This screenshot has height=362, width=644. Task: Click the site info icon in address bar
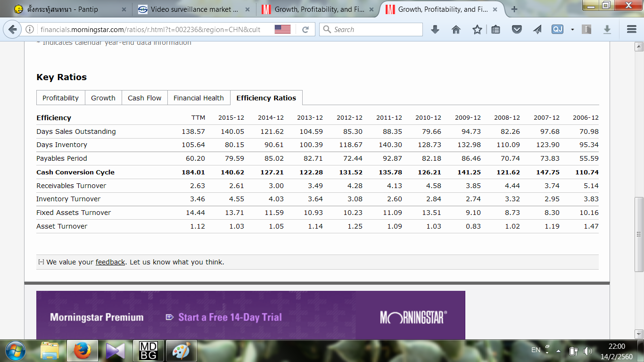click(30, 29)
